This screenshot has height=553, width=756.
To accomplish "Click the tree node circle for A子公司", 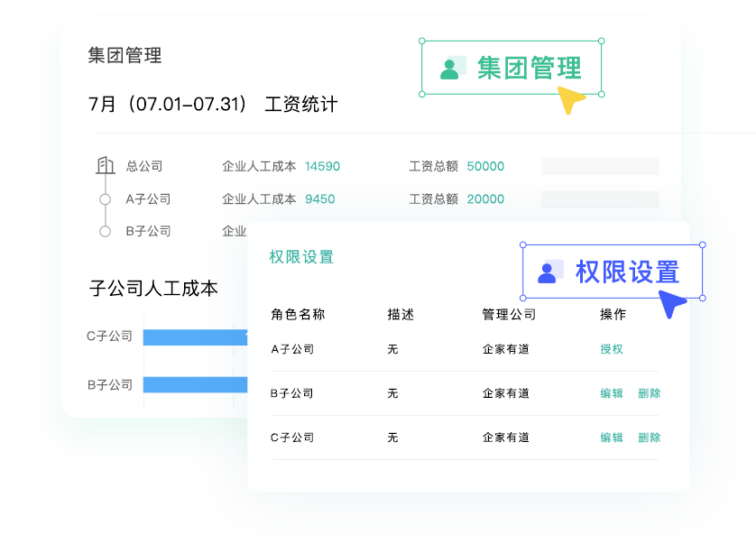I will tap(106, 199).
